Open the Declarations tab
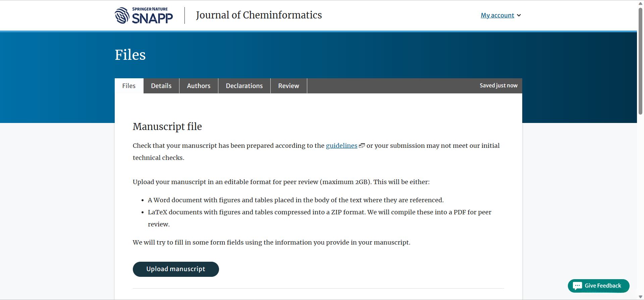The image size is (644, 300). pos(244,86)
